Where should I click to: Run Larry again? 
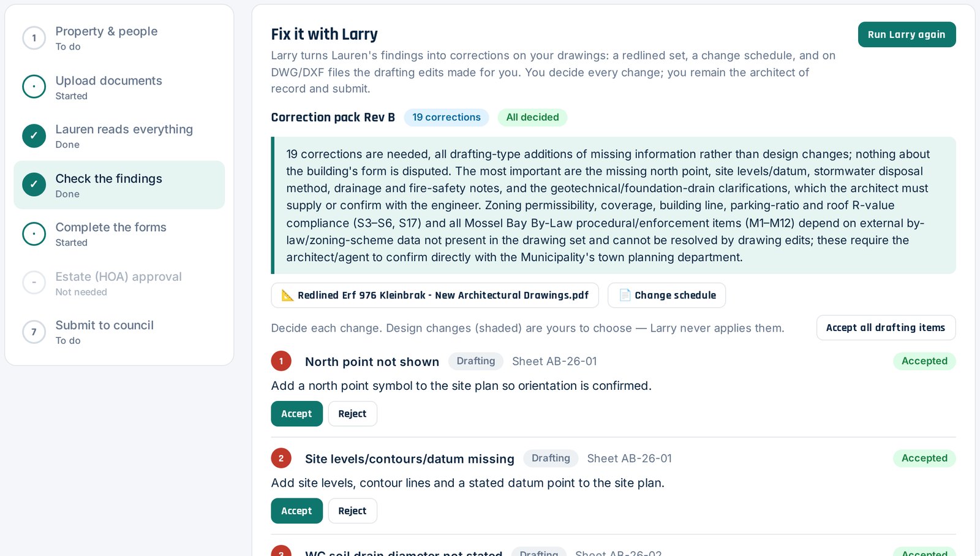coord(907,35)
